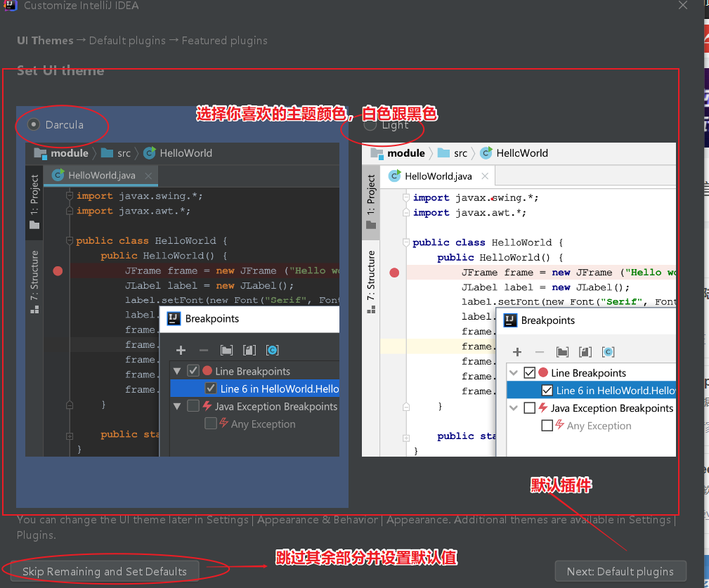Expand folded method near 'public sta' in Light
The width and height of the screenshot is (709, 588).
click(406, 438)
